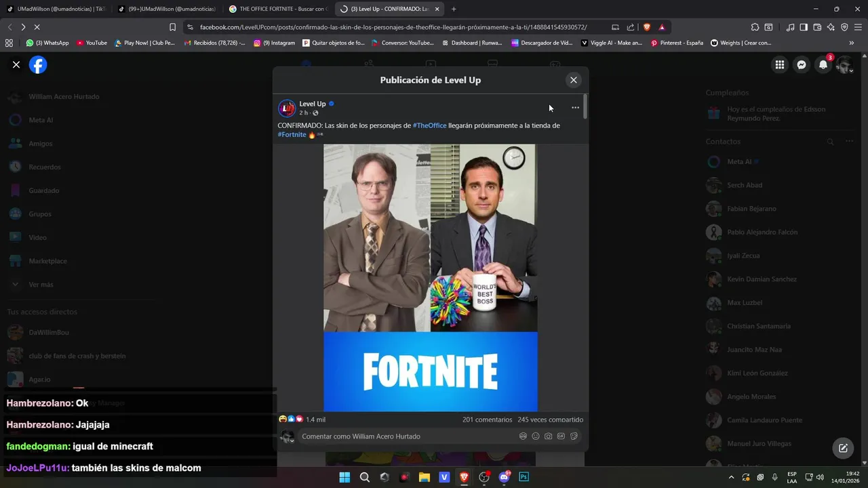Add a GIF to the comment
The image size is (868, 488).
561,436
